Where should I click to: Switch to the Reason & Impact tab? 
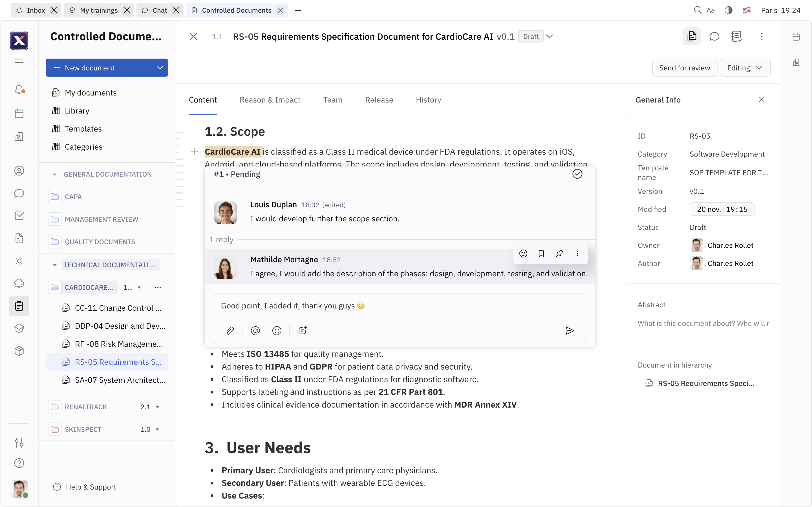pyautogui.click(x=270, y=100)
